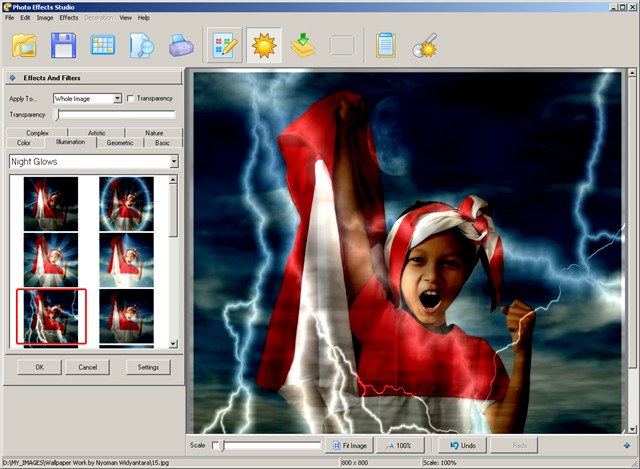Click the Cancel button
This screenshot has height=469, width=640.
pos(87,367)
